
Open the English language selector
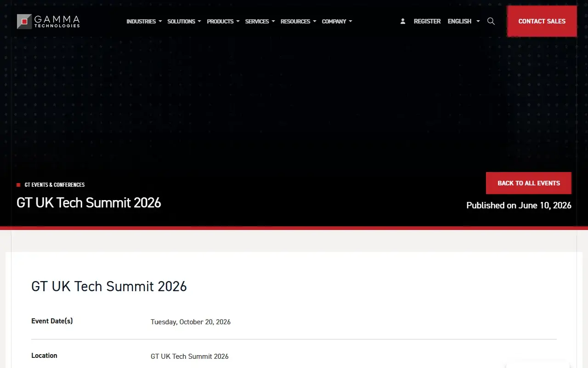(464, 21)
